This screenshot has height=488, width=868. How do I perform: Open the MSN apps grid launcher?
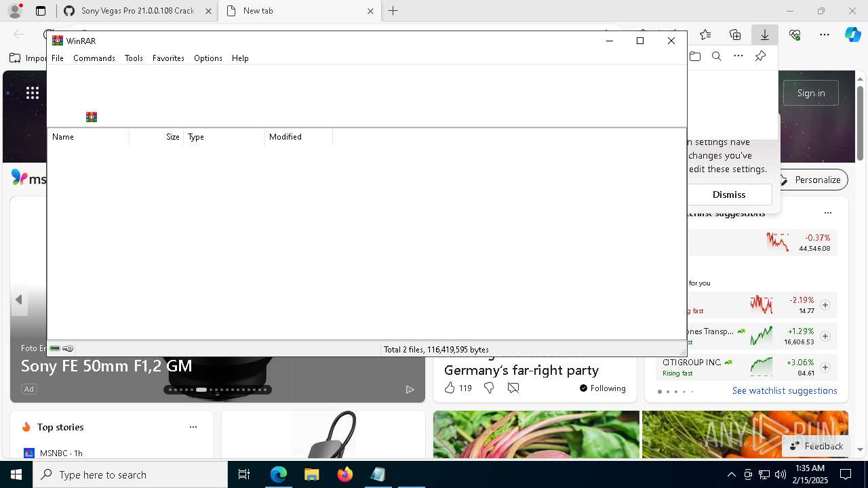coord(33,93)
